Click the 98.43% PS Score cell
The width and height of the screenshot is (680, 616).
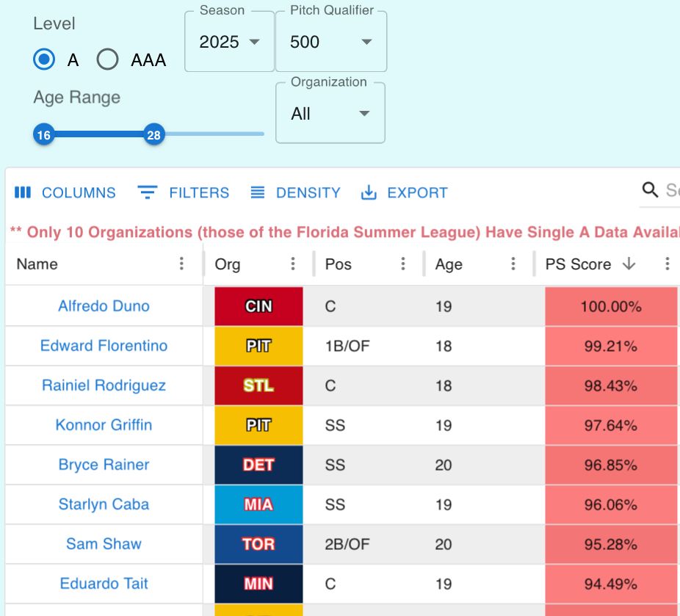click(x=611, y=385)
